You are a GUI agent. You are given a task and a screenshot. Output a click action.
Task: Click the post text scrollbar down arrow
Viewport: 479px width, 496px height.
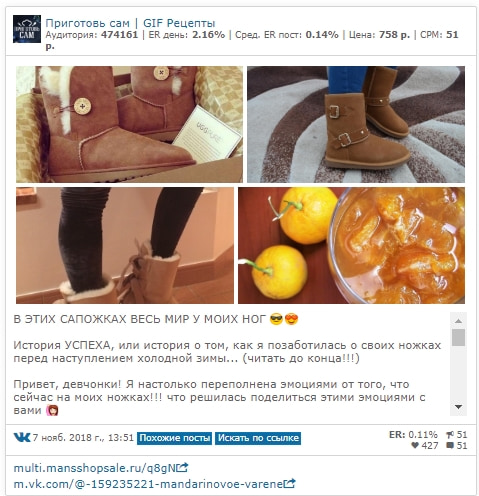click(458, 407)
